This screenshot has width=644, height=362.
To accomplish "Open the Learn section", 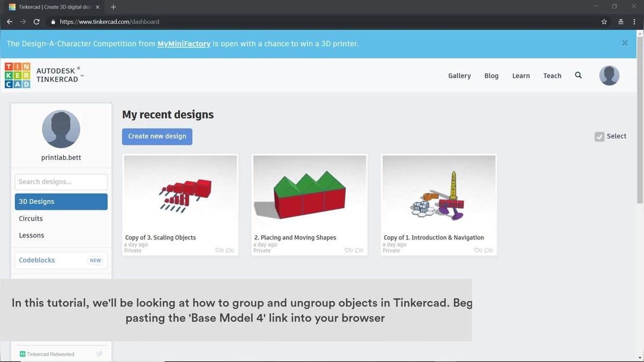I will point(521,76).
